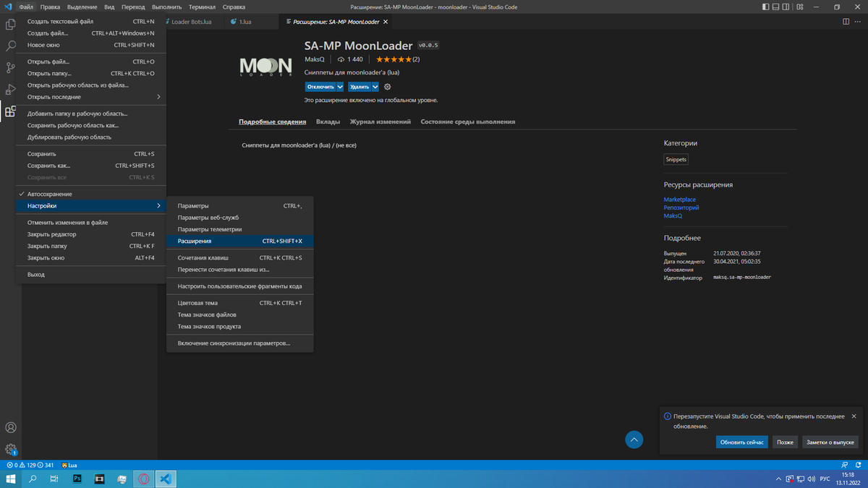Open volume control in system tray
868x488 pixels.
[x=811, y=479]
